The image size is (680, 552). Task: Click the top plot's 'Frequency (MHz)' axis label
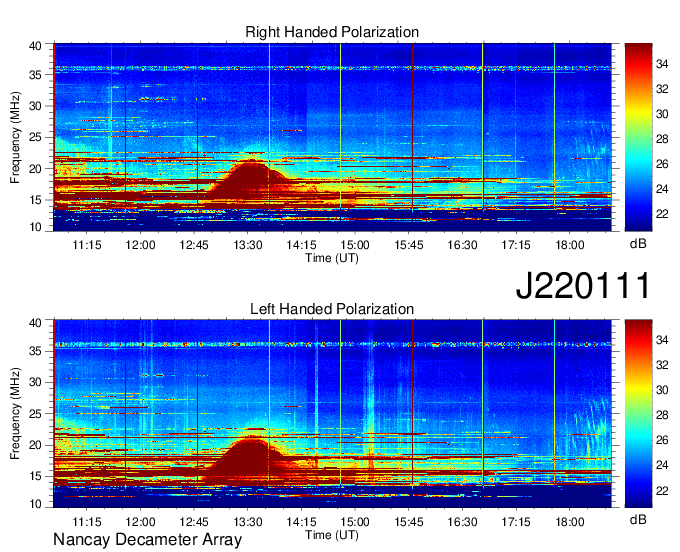[x=15, y=138]
